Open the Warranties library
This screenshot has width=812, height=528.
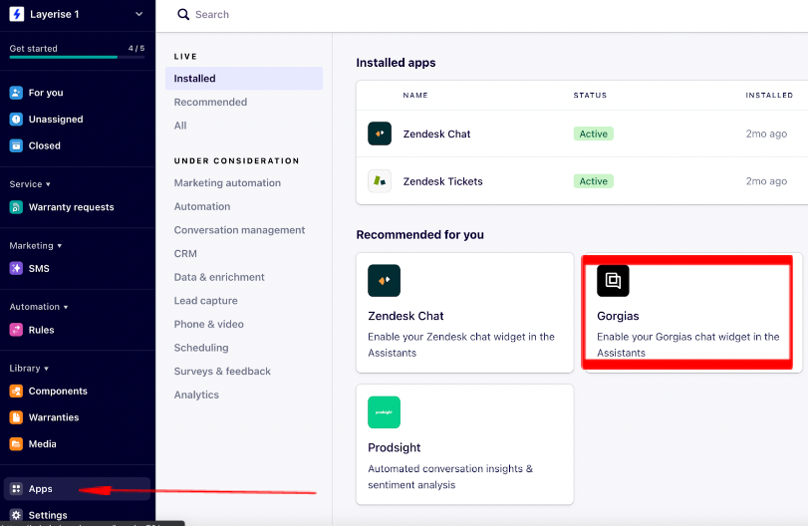[x=54, y=417]
